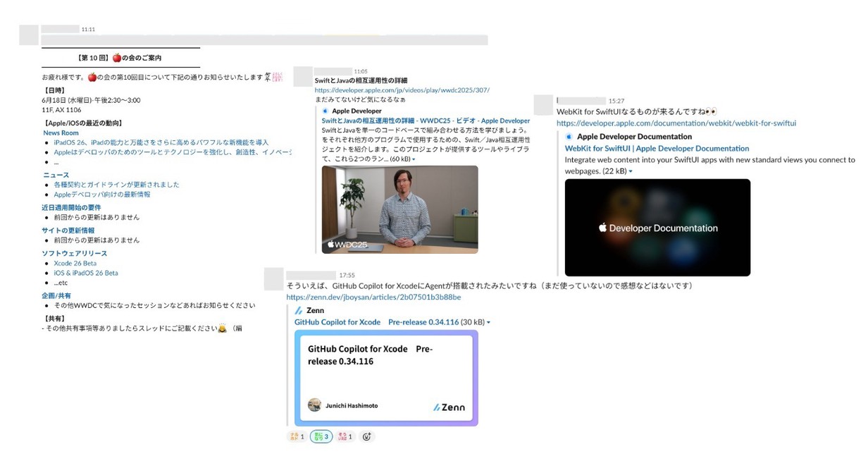Open the 'iPadOS 26、iPadの能力と万能さ' news link
Viewport: 868px width, 468px height.
click(161, 142)
